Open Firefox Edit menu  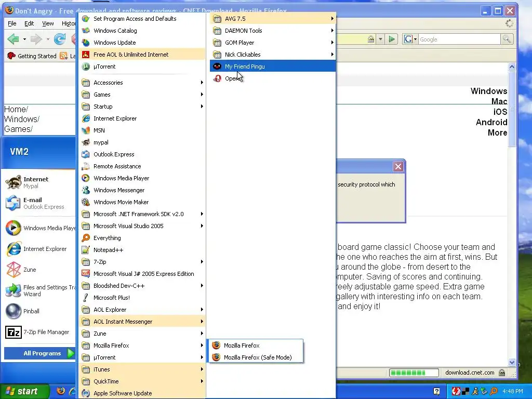[29, 23]
